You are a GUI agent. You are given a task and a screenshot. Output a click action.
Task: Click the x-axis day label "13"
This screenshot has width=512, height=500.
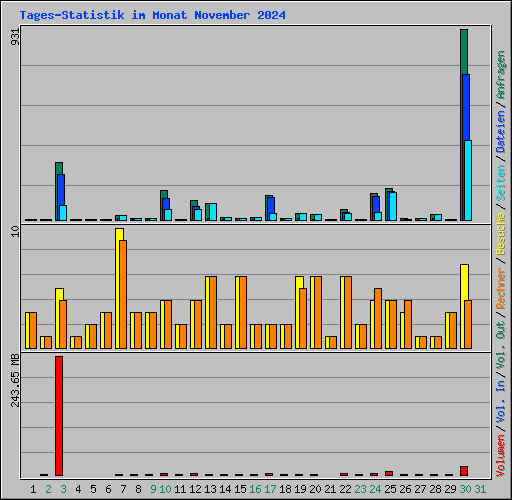pyautogui.click(x=210, y=489)
